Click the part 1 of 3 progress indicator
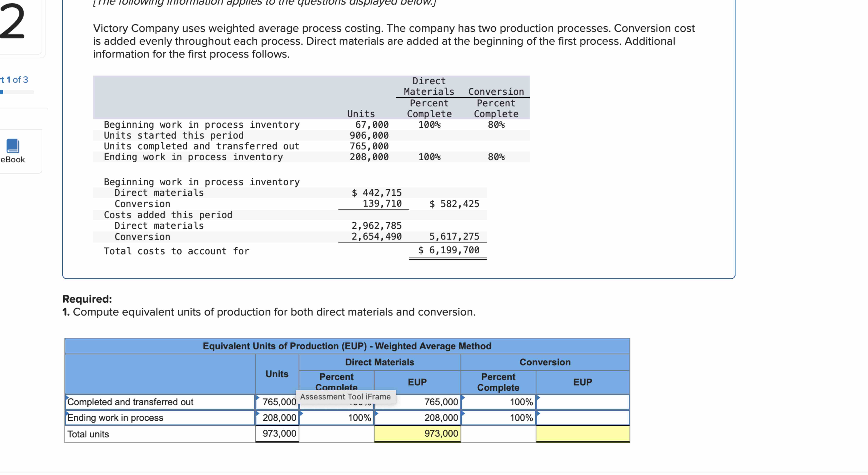868x475 pixels. (x=17, y=92)
